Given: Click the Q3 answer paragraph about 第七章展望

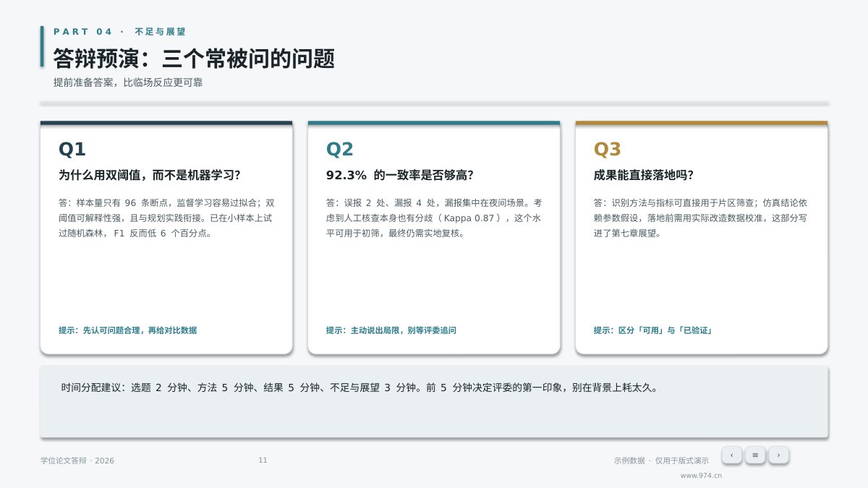Looking at the screenshot, I should [701, 218].
